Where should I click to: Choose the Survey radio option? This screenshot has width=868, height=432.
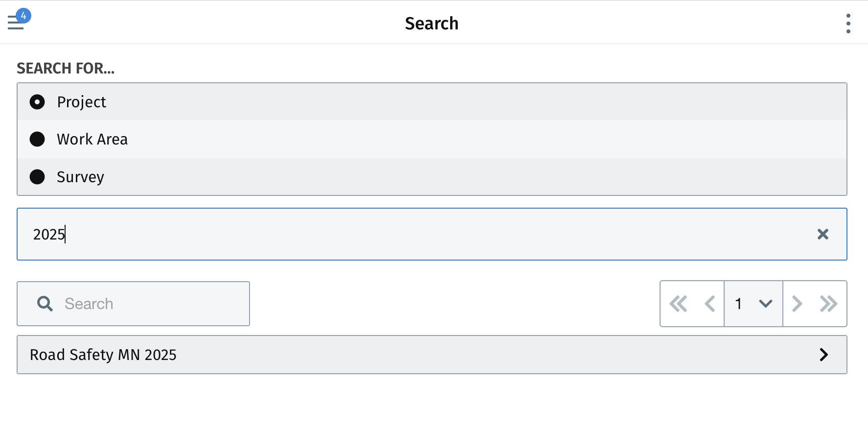click(x=37, y=177)
